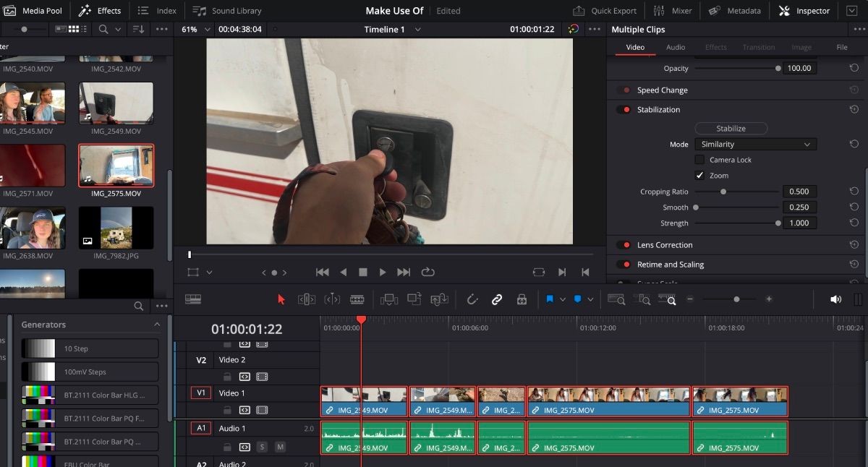Toggle the Linked Selection chain icon

click(497, 299)
